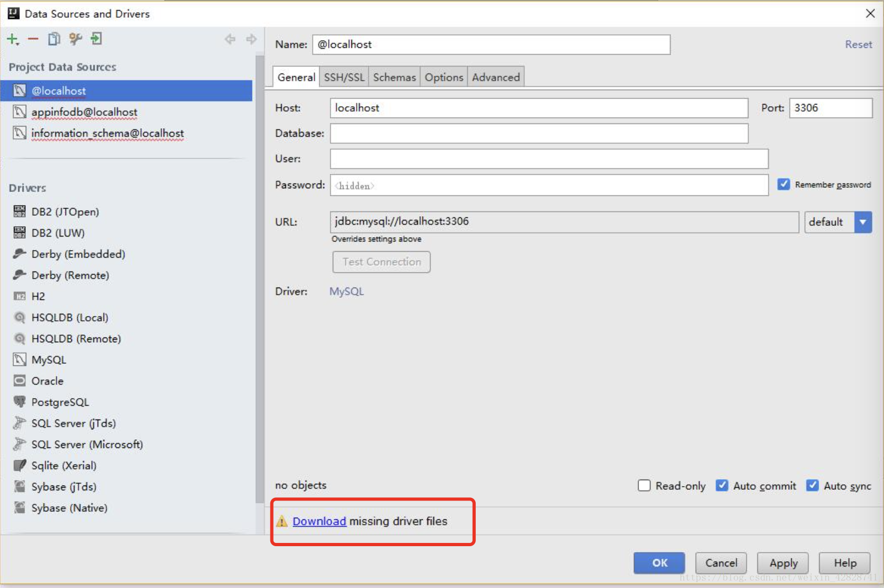Choose the HSQLDB (Local) driver

point(70,318)
